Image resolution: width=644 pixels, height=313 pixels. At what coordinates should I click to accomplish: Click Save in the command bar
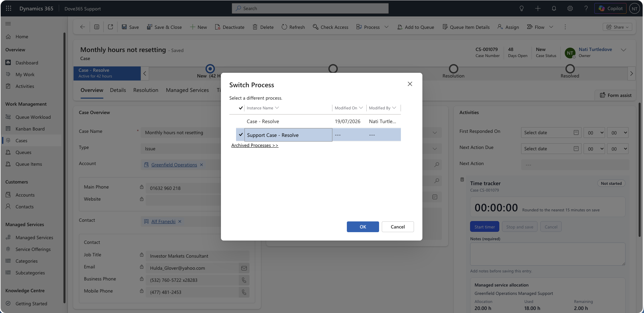[x=130, y=27]
